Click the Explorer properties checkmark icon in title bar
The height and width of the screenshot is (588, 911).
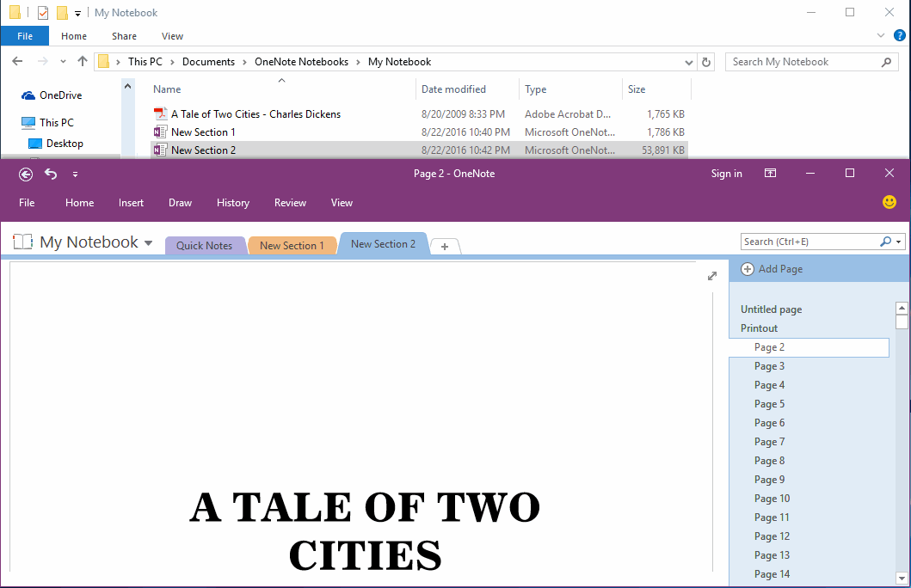[42, 12]
